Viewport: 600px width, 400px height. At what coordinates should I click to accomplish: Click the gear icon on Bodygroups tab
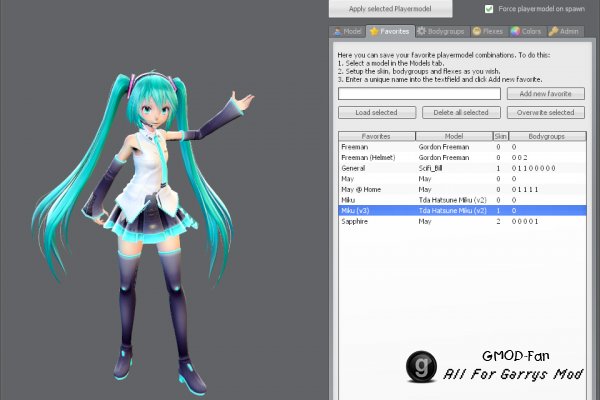point(421,31)
